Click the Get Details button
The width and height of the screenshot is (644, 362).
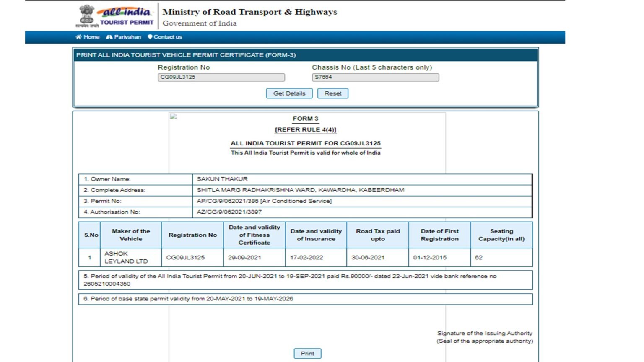pyautogui.click(x=289, y=93)
